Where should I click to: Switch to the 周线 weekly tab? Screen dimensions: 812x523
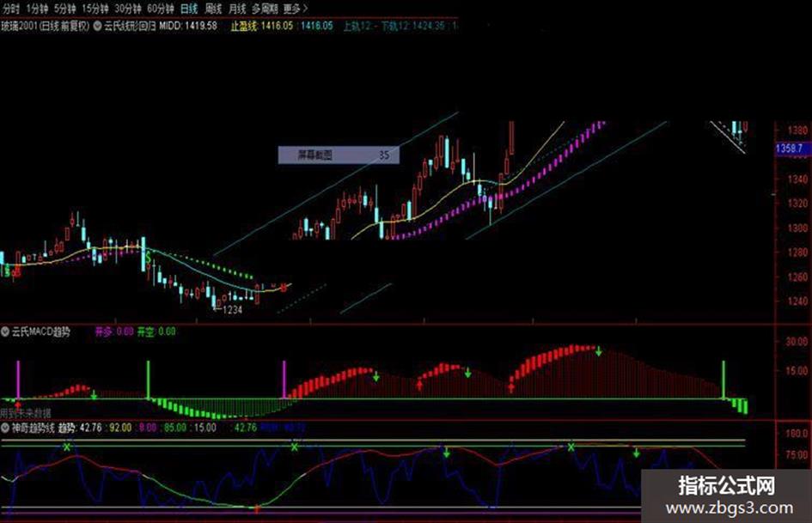point(213,9)
